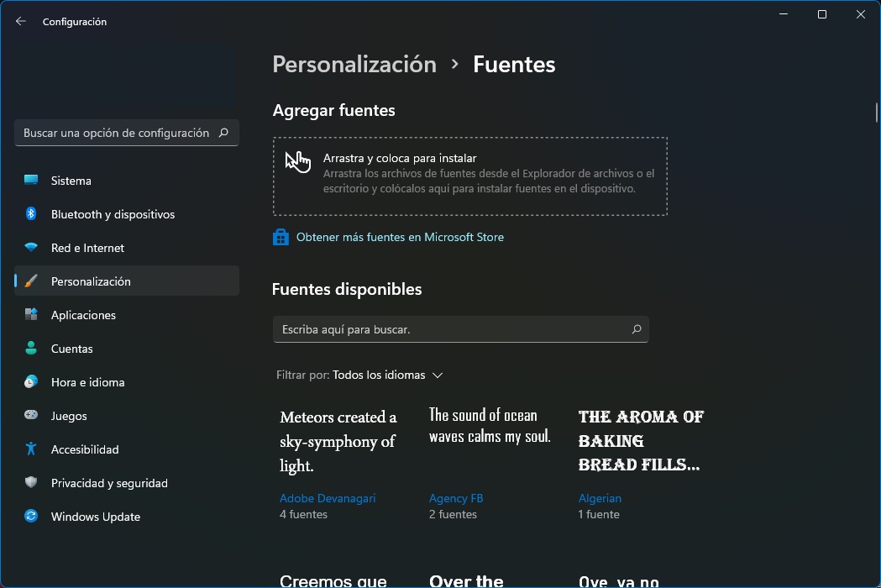Open Obtener más fuentes en Microsoft Store
This screenshot has width=881, height=588.
click(400, 236)
